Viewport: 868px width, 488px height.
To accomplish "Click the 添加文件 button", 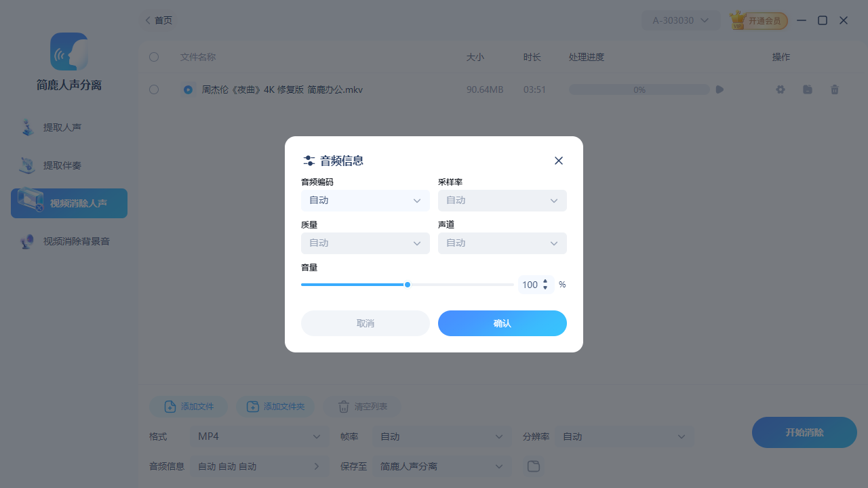I will pyautogui.click(x=189, y=407).
